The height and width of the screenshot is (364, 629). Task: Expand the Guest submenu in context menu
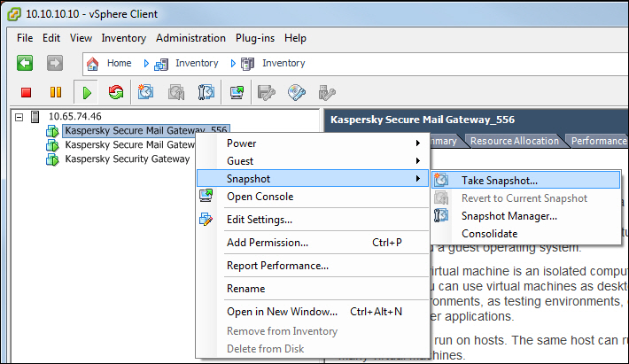(240, 161)
